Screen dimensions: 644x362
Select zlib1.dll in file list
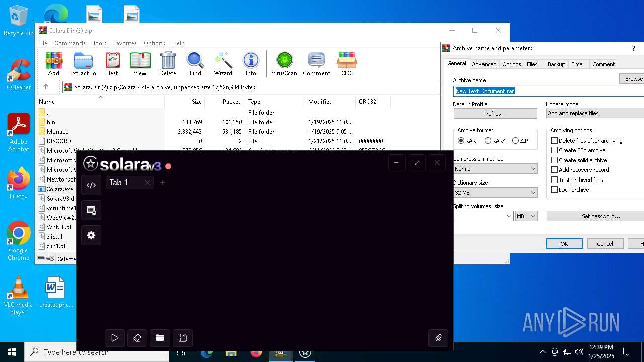click(x=57, y=246)
